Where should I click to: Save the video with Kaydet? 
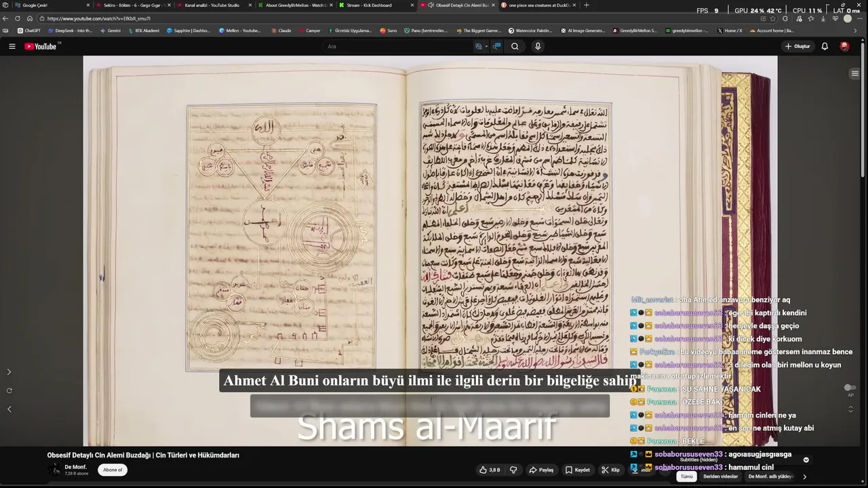coord(578,470)
